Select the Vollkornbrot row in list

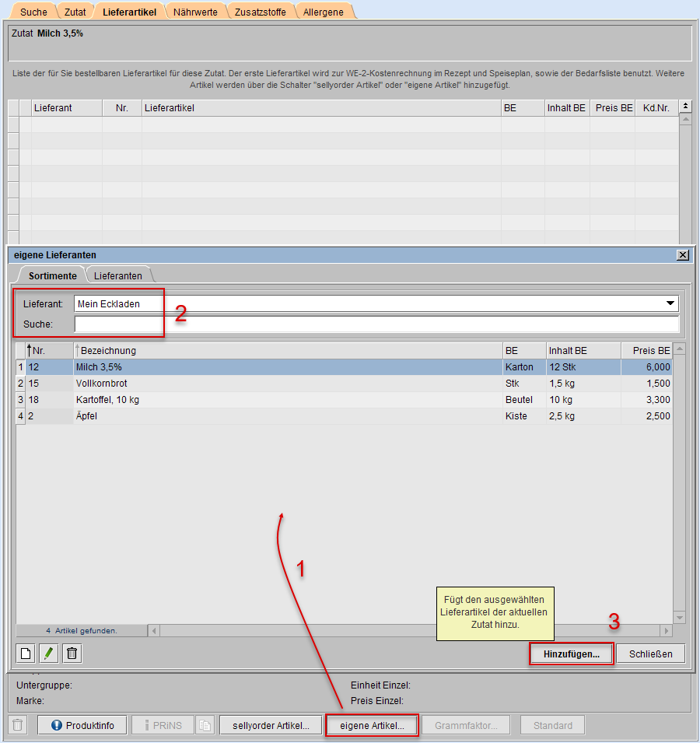coord(233,384)
